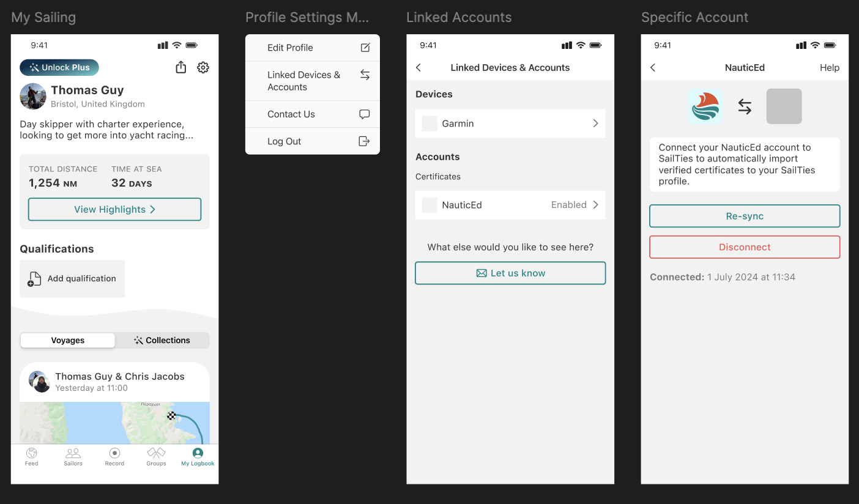Tap the Record button in bottom bar
859x504 pixels.
pyautogui.click(x=114, y=457)
